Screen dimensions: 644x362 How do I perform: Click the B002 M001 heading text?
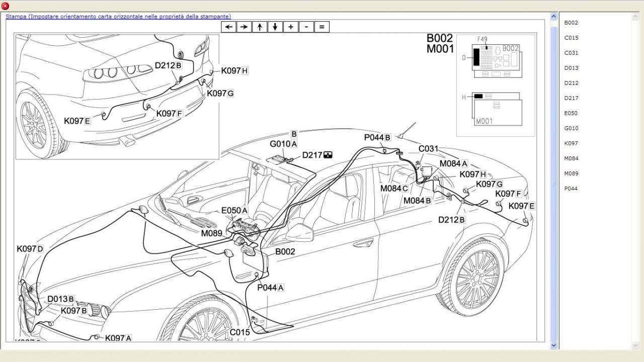pos(440,43)
